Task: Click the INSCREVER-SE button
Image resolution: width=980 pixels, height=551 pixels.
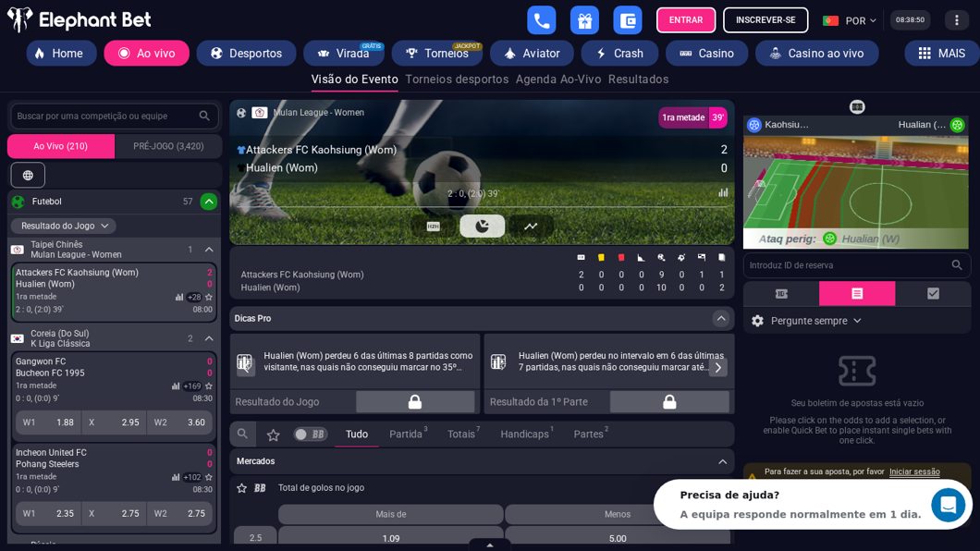Action: [x=766, y=20]
